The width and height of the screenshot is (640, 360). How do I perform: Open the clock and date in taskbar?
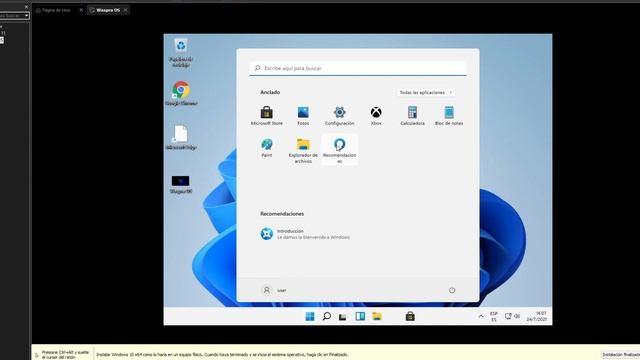click(x=536, y=316)
